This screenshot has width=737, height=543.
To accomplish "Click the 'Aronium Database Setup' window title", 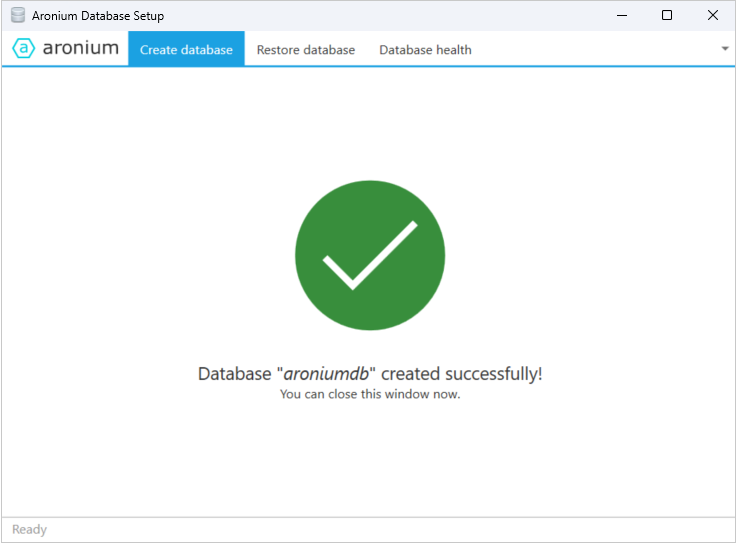I will (x=98, y=16).
